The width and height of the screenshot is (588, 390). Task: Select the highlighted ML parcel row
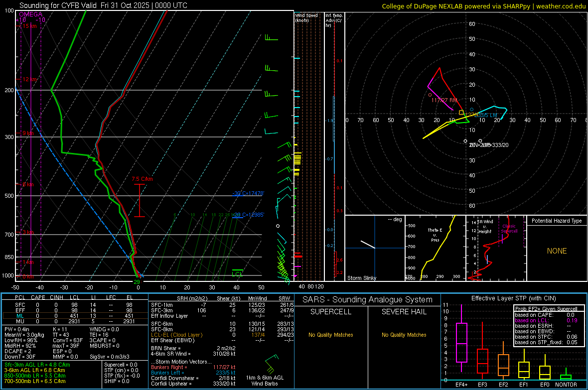click(75, 316)
